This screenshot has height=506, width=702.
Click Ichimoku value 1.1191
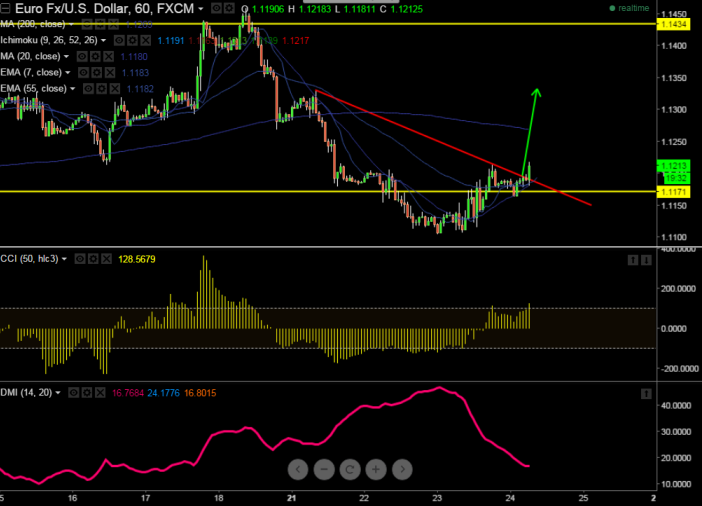(171, 41)
